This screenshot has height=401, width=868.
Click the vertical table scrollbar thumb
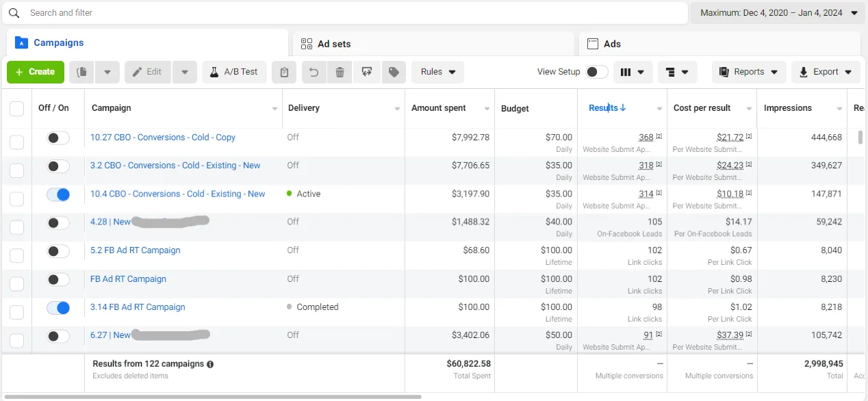pyautogui.click(x=860, y=137)
